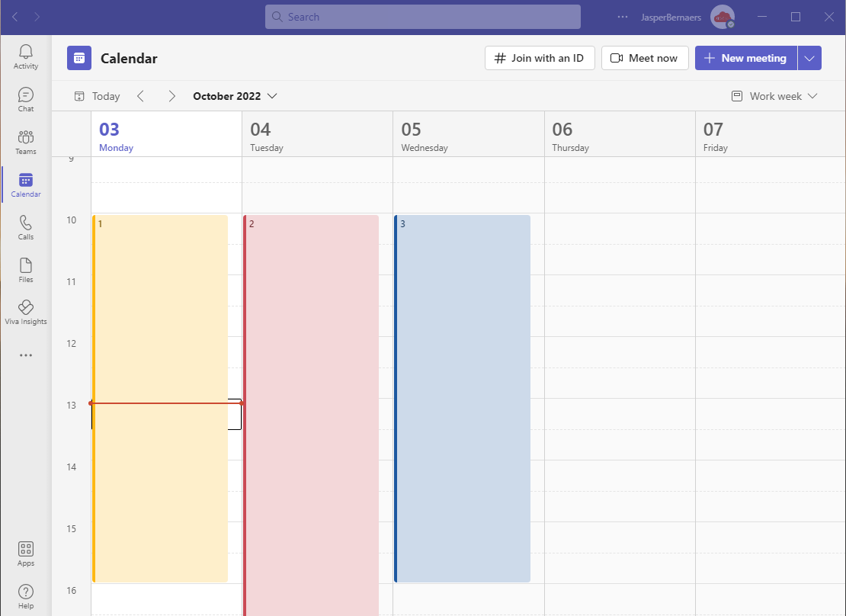The width and height of the screenshot is (846, 616).
Task: Open the Files section
Action: click(26, 270)
